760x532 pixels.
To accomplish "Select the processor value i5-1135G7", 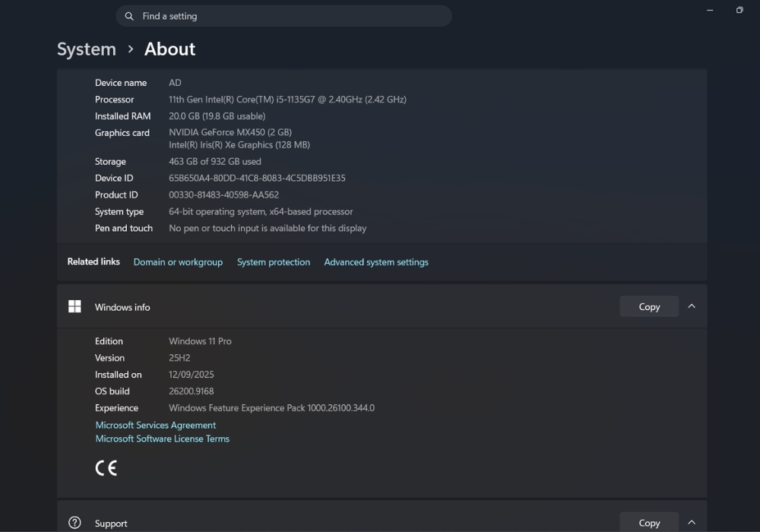I will coord(287,100).
